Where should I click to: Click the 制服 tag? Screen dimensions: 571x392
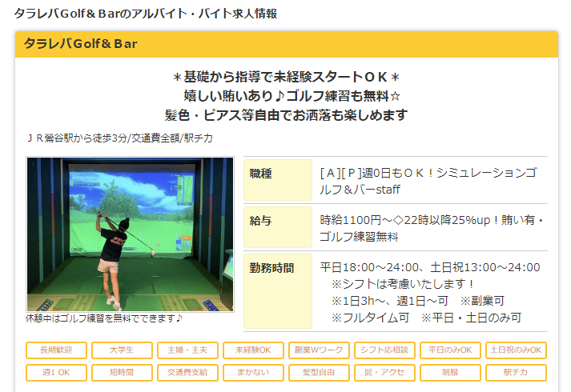(x=450, y=373)
